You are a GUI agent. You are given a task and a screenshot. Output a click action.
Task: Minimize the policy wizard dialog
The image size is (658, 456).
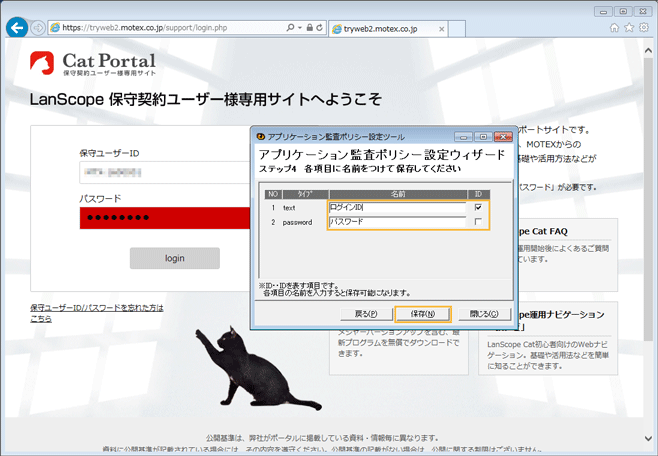pos(463,137)
